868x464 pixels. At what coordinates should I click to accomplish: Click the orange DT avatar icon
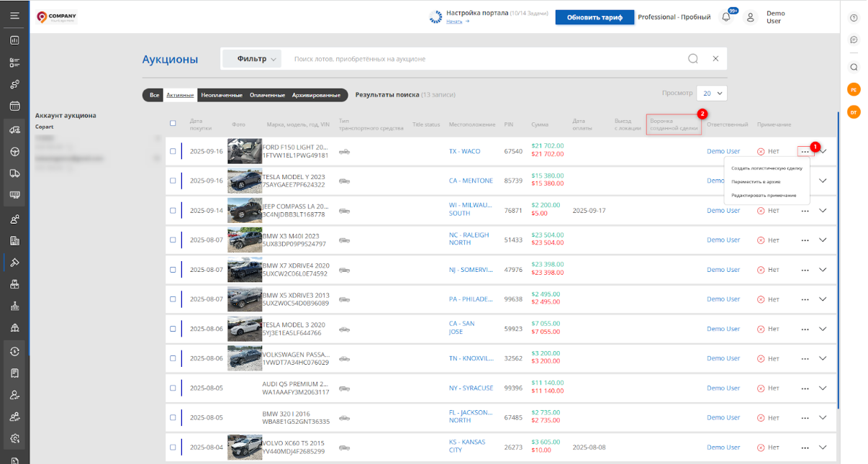854,112
